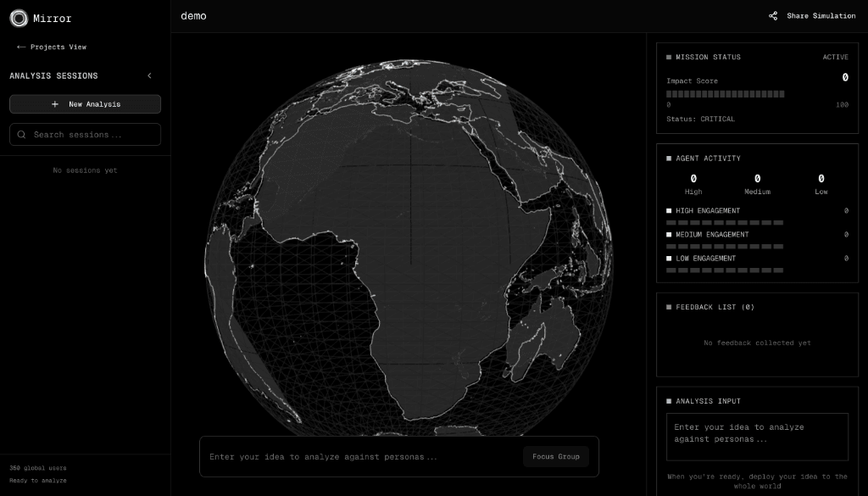The image size is (868, 496).
Task: Click the search magnifier icon
Action: [x=22, y=135]
